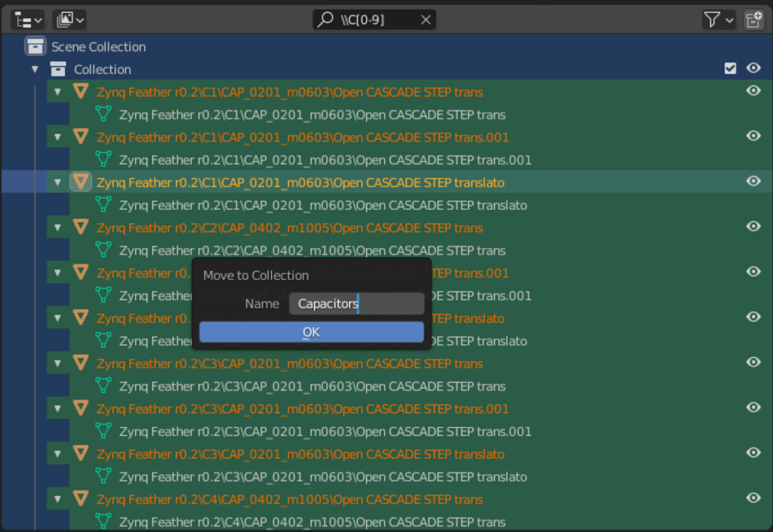Toggle eye icon on C2 translato row
Image resolution: width=773 pixels, height=532 pixels.
753,317
